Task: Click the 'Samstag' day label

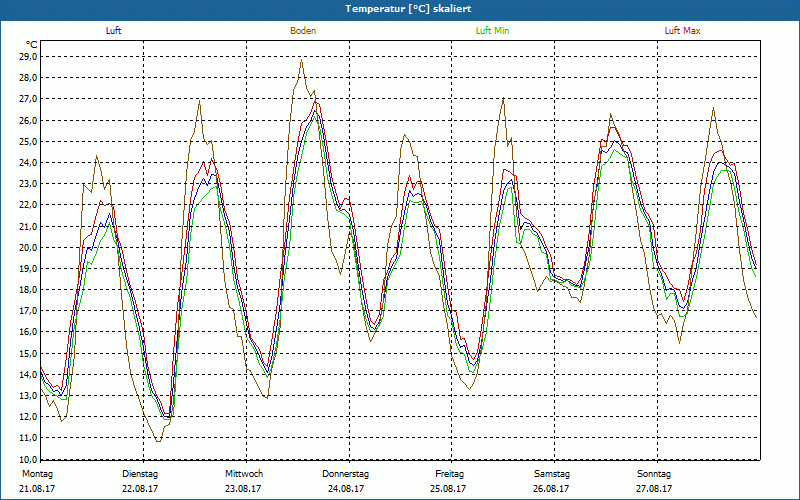Action: [552, 474]
